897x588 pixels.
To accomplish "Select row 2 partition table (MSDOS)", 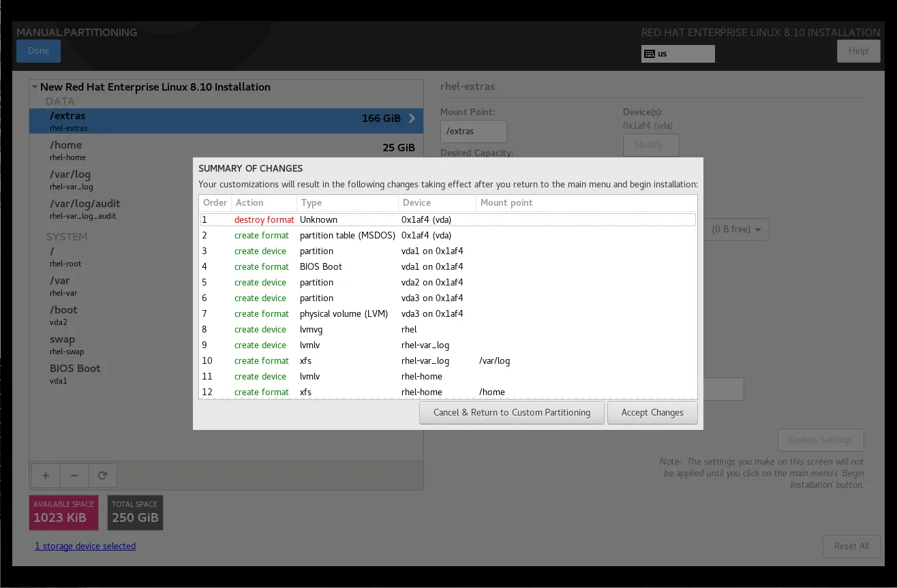I will (448, 235).
